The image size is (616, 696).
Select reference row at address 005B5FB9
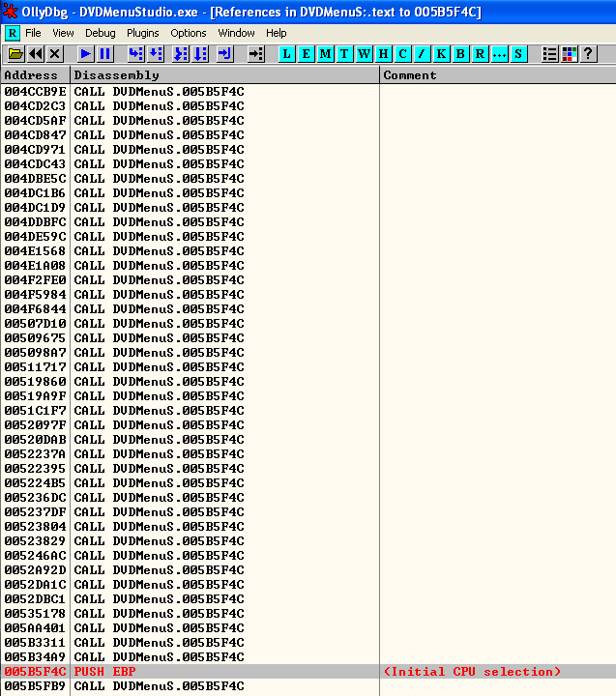coord(308,686)
